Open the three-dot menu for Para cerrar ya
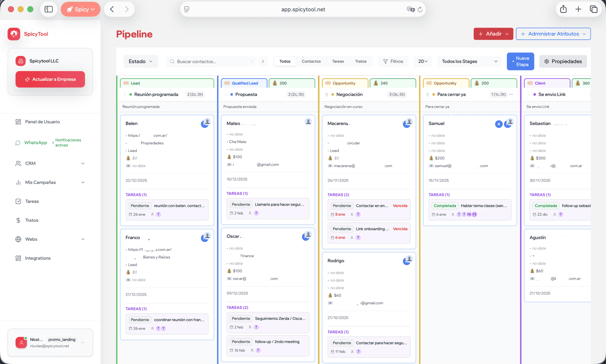Screen dimensions: 606x364 pos(511,94)
